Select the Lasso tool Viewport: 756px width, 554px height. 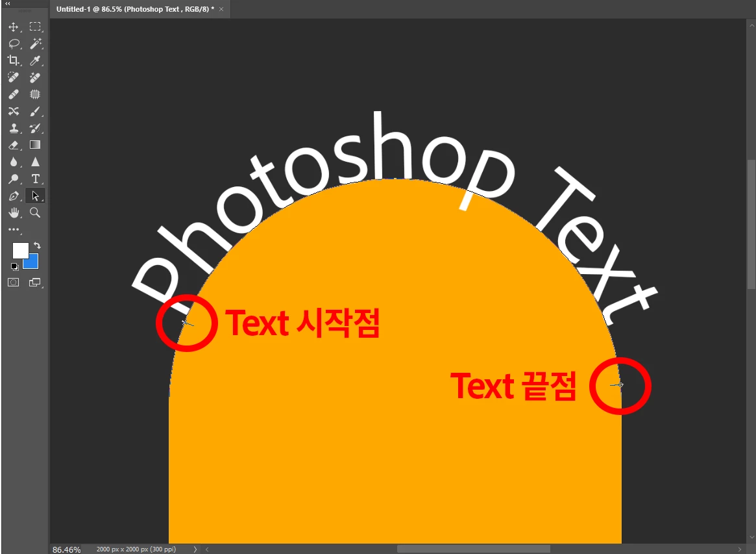[14, 44]
